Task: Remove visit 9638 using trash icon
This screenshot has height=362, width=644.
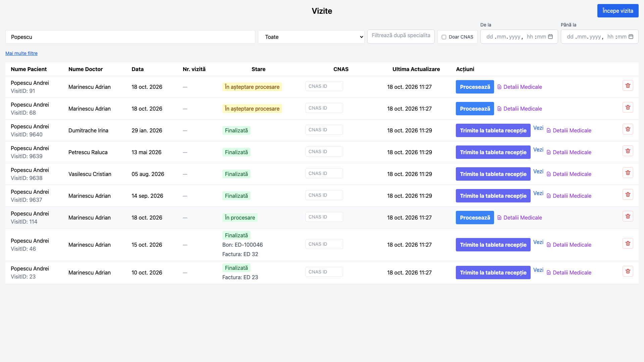Action: click(x=628, y=173)
